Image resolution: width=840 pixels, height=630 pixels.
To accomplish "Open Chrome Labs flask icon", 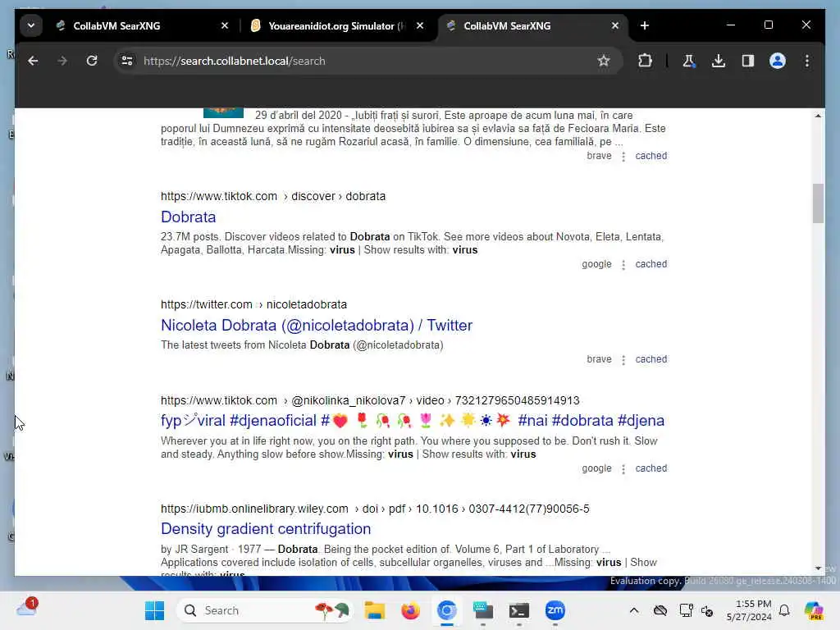I will click(x=689, y=61).
